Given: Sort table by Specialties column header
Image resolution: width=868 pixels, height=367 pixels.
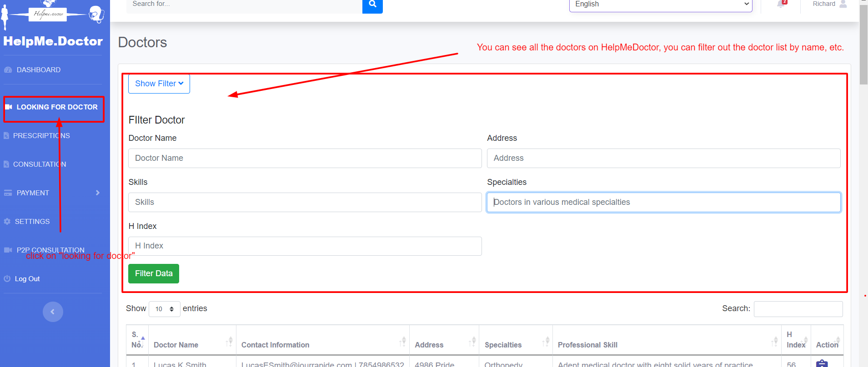Looking at the screenshot, I should (503, 345).
